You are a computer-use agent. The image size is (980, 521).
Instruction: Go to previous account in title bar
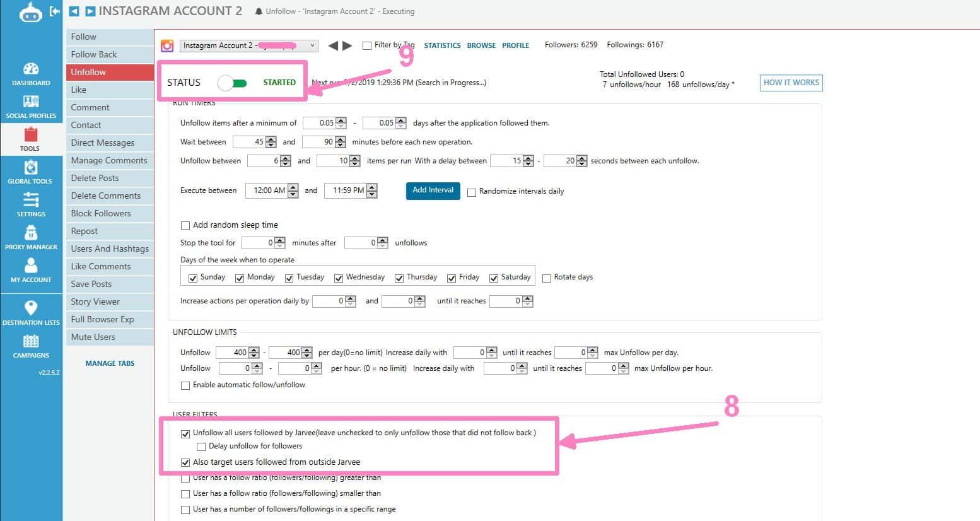tap(74, 11)
